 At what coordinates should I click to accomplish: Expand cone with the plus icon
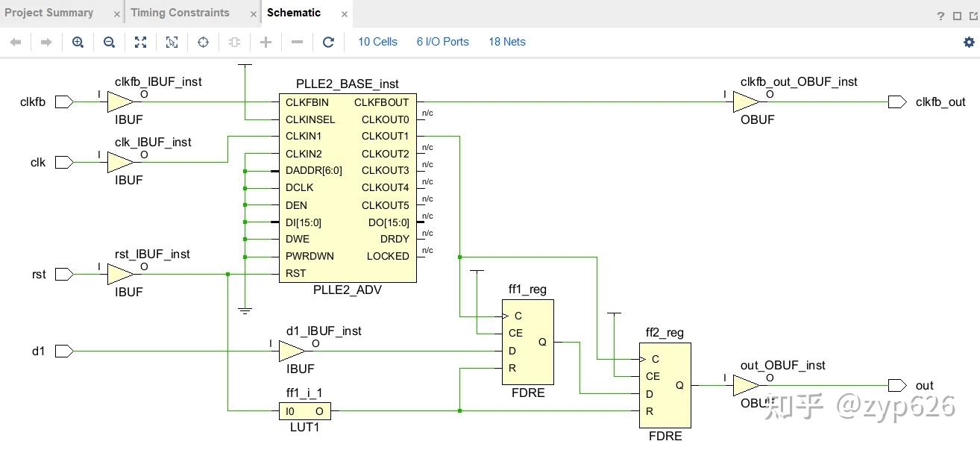266,42
